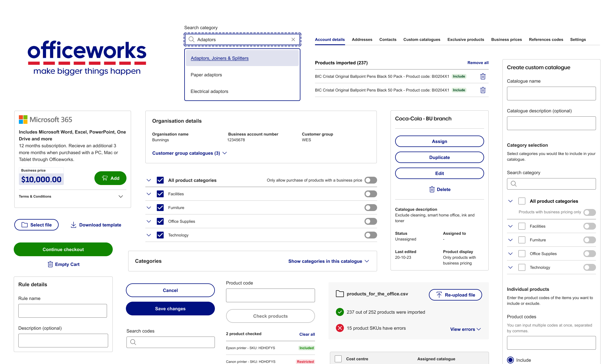Viewport: 616px width, 364px height.
Task: Toggle the Technology switch in organisation list
Action: pos(371,235)
